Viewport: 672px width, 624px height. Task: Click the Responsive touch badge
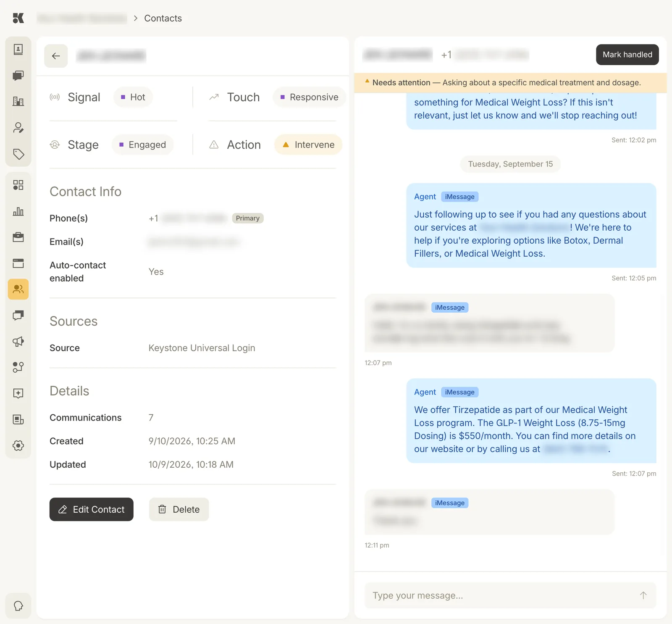(x=309, y=97)
